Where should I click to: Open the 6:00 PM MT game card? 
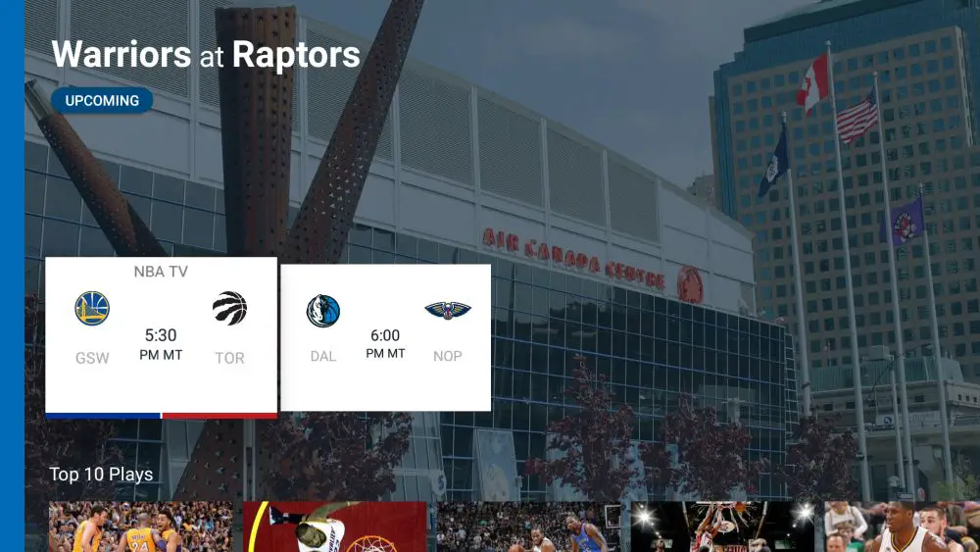[x=385, y=337]
